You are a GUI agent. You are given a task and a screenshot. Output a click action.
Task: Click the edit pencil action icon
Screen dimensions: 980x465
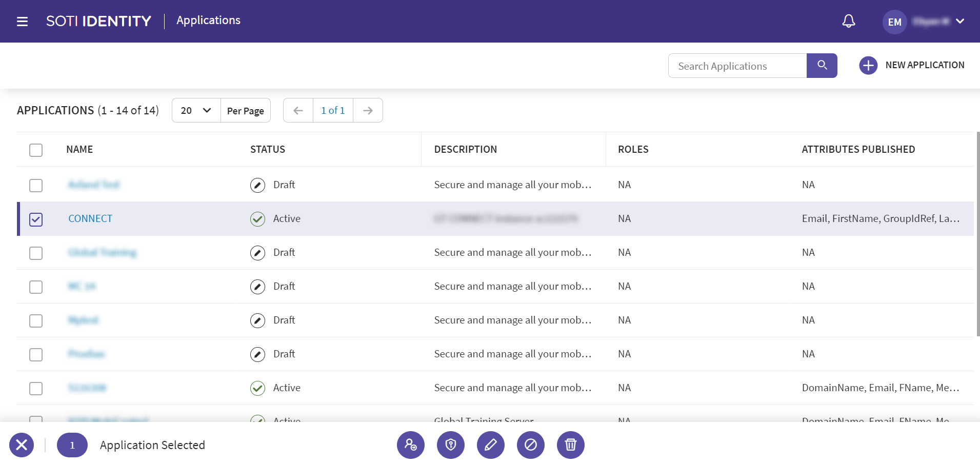(491, 444)
